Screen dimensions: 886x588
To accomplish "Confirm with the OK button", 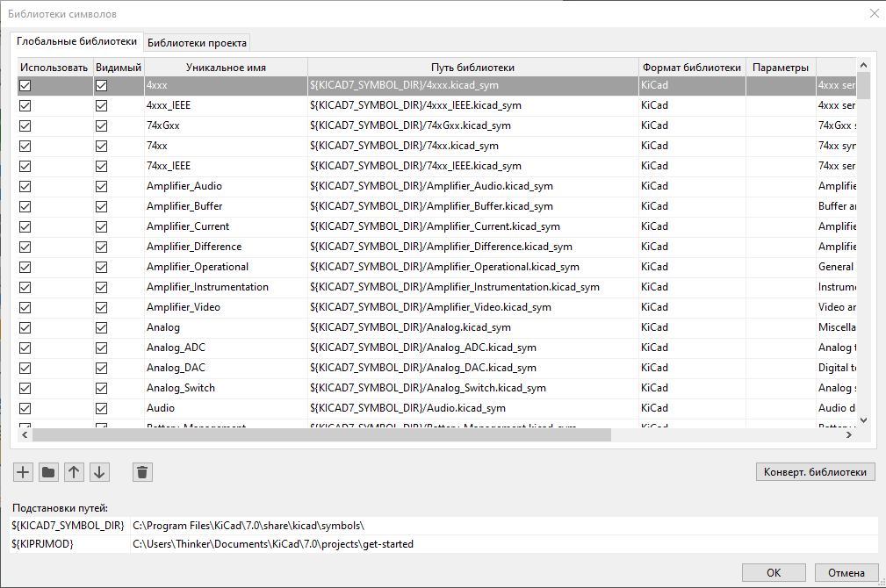I will pos(773,572).
